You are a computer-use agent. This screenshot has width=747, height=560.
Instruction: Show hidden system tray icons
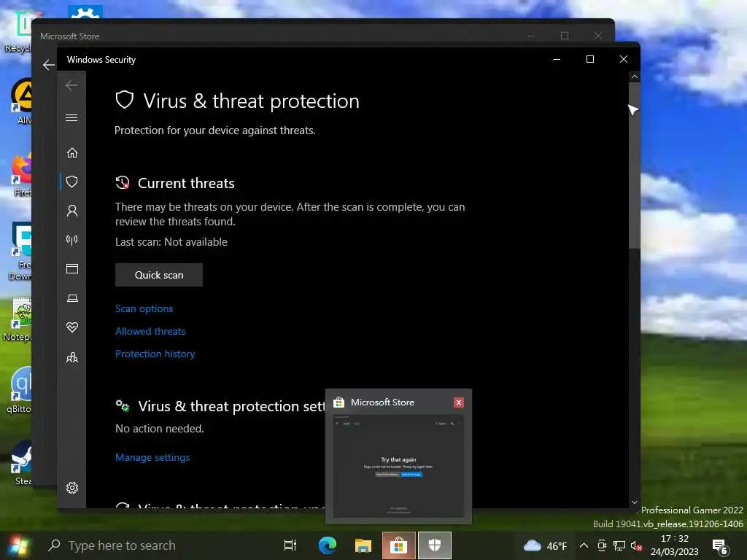click(x=584, y=545)
